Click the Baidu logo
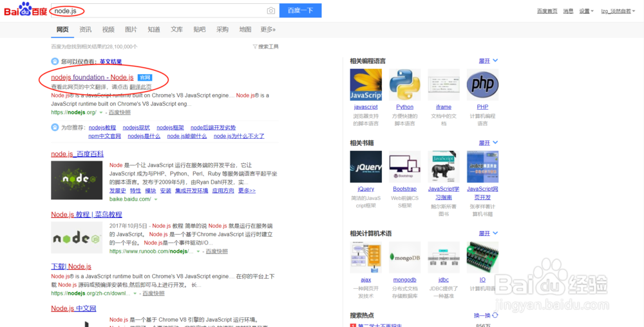The image size is (644, 327). point(26,10)
